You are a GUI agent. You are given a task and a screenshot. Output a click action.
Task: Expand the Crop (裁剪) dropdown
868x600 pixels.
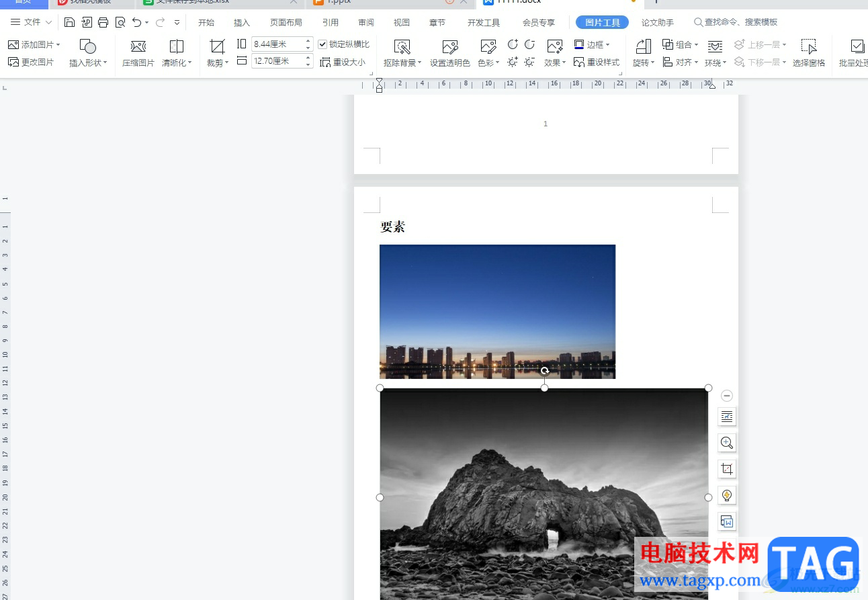218,62
